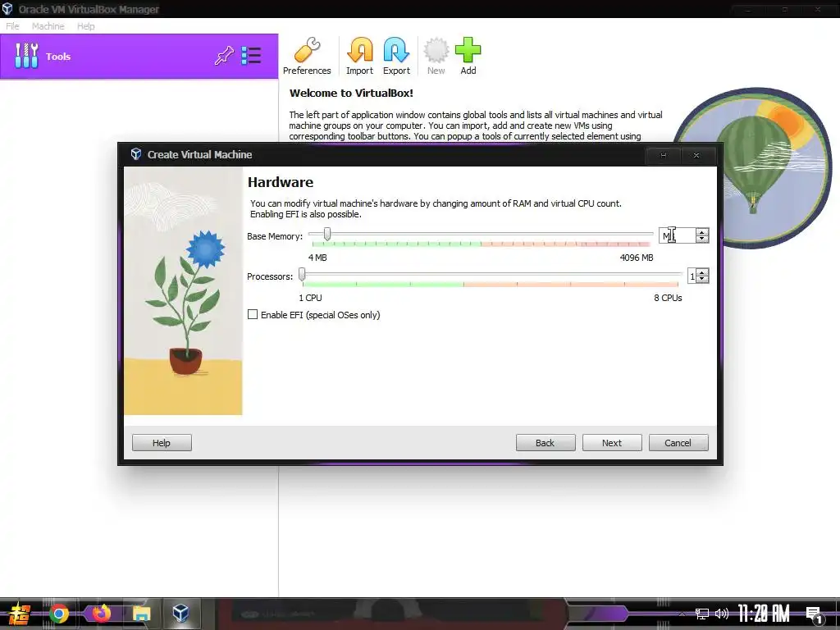Open Firefox from the taskbar
Viewport: 840px width, 630px height.
pyautogui.click(x=101, y=614)
